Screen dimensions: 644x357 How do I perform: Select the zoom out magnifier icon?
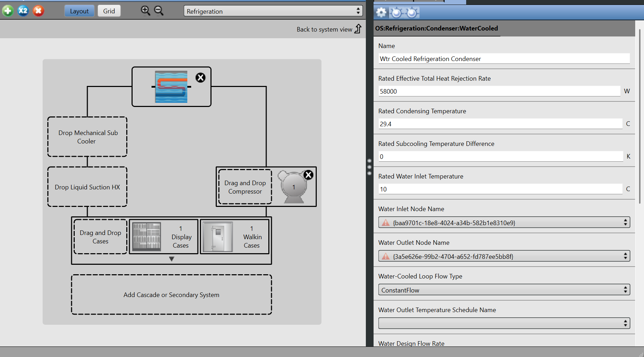pos(159,11)
